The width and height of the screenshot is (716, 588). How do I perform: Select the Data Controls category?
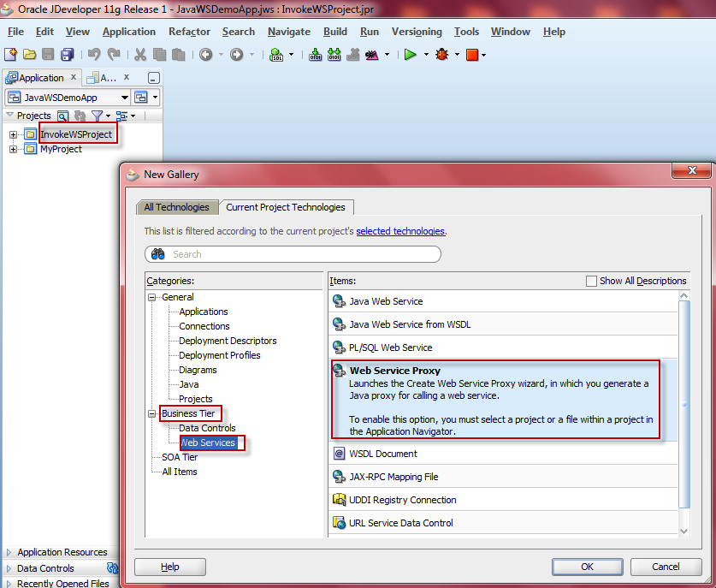pos(207,428)
